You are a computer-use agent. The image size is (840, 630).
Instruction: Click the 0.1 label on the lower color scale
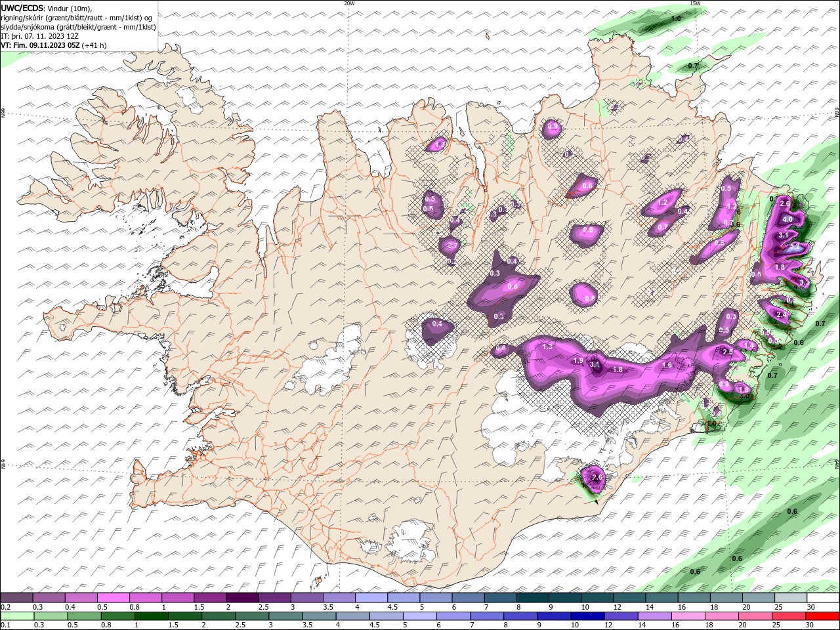6,625
